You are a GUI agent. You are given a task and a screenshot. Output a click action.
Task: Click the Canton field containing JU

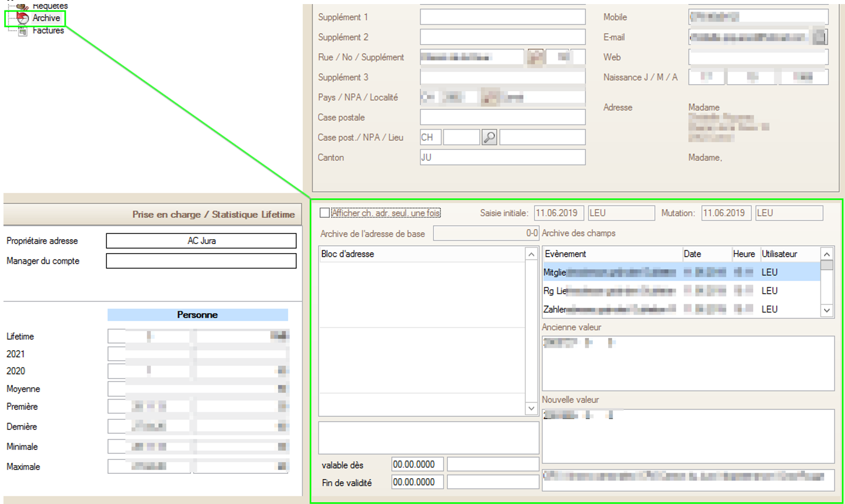tap(502, 157)
